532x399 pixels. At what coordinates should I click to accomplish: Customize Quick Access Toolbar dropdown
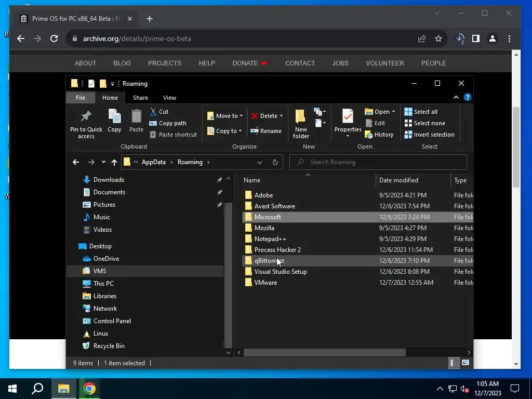click(x=112, y=84)
